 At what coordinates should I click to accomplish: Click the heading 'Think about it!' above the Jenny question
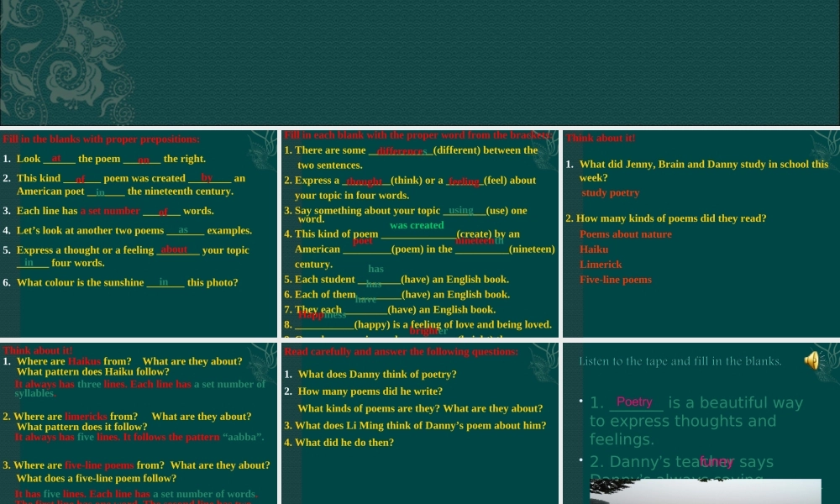[601, 139]
